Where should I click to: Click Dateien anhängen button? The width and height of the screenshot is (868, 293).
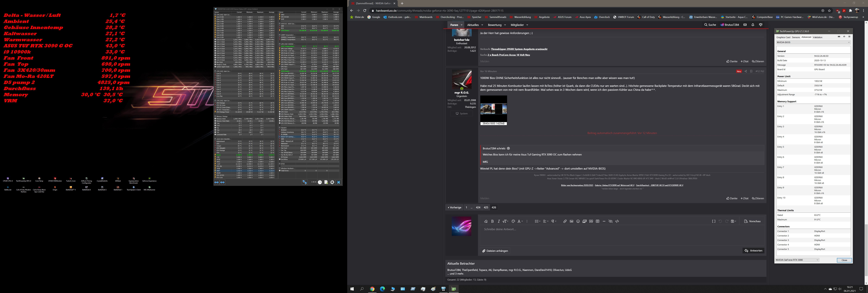point(495,251)
